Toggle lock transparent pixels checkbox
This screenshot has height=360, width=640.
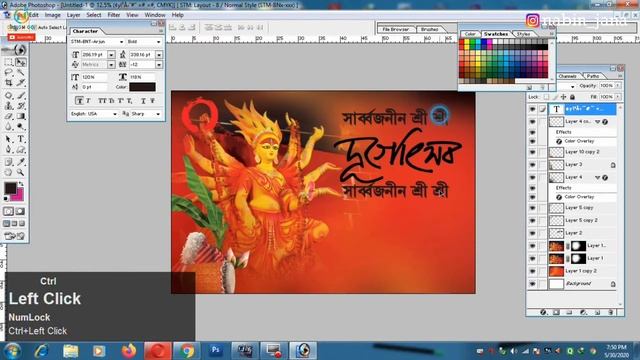tap(546, 97)
